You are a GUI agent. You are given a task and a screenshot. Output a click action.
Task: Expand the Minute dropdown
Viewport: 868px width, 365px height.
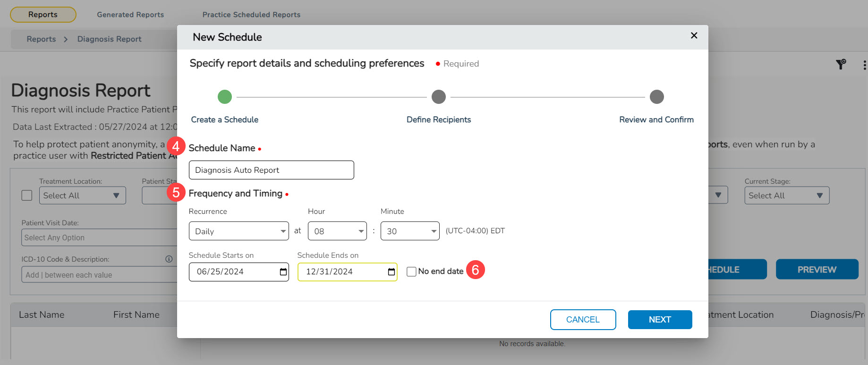409,231
